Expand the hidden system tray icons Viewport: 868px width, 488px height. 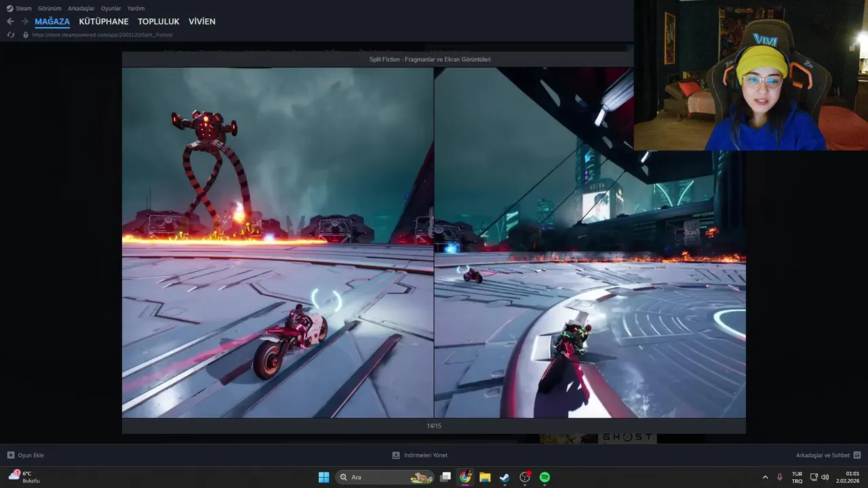765,477
